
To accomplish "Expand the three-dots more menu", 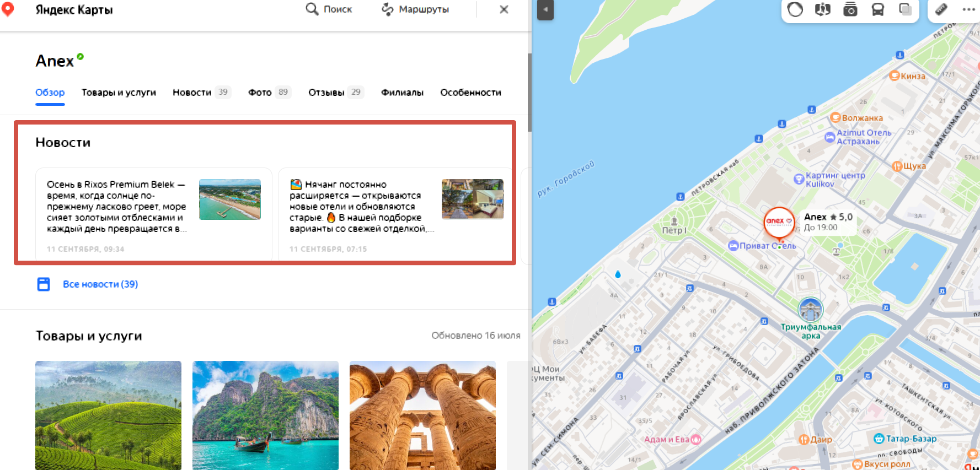I will click(968, 9).
